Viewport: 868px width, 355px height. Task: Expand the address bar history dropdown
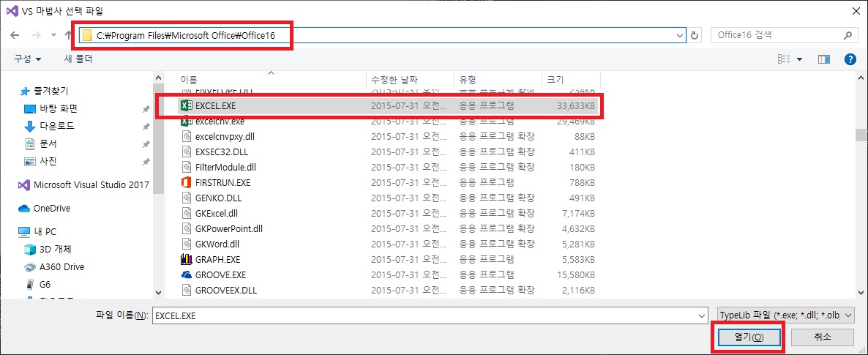pos(681,35)
